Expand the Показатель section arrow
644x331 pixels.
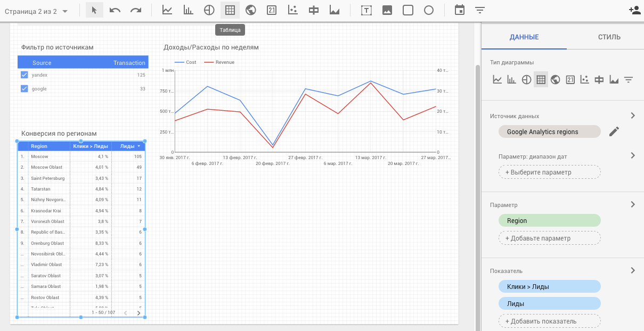633,270
